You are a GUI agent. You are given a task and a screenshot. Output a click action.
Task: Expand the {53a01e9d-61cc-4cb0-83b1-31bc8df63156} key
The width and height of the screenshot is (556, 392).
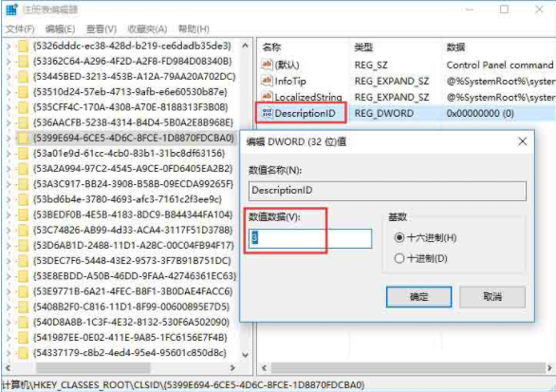[x=9, y=153]
